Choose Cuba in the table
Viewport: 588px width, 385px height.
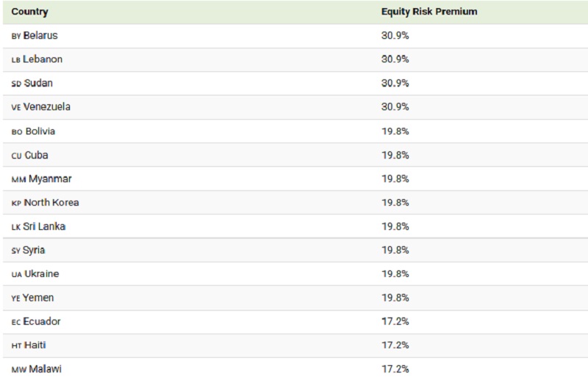point(37,156)
